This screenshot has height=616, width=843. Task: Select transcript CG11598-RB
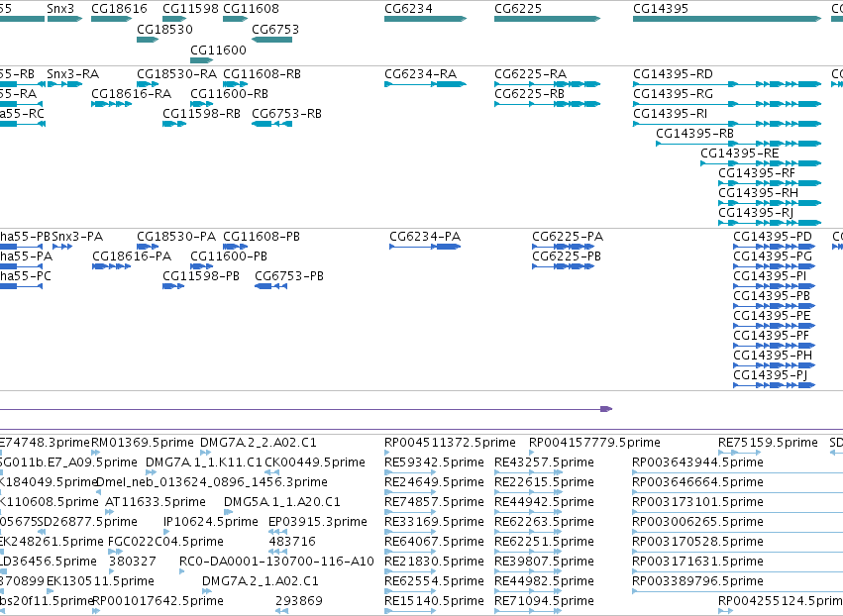point(174,124)
